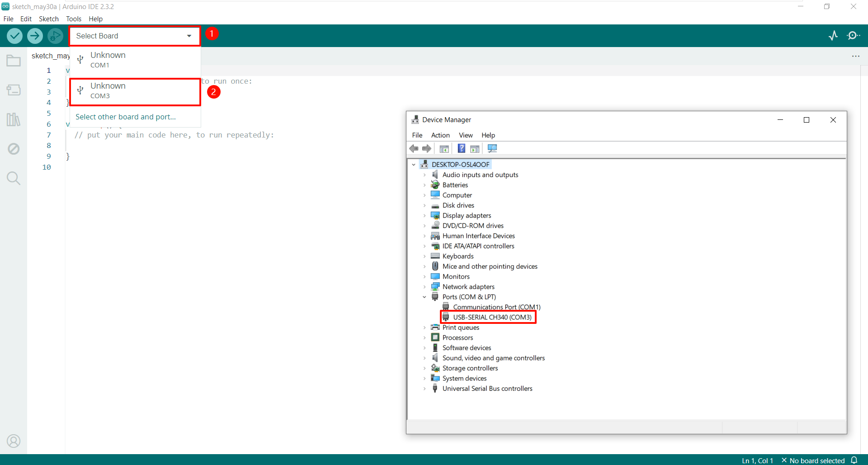
Task: Open Device Manager Action menu
Action: (x=440, y=135)
